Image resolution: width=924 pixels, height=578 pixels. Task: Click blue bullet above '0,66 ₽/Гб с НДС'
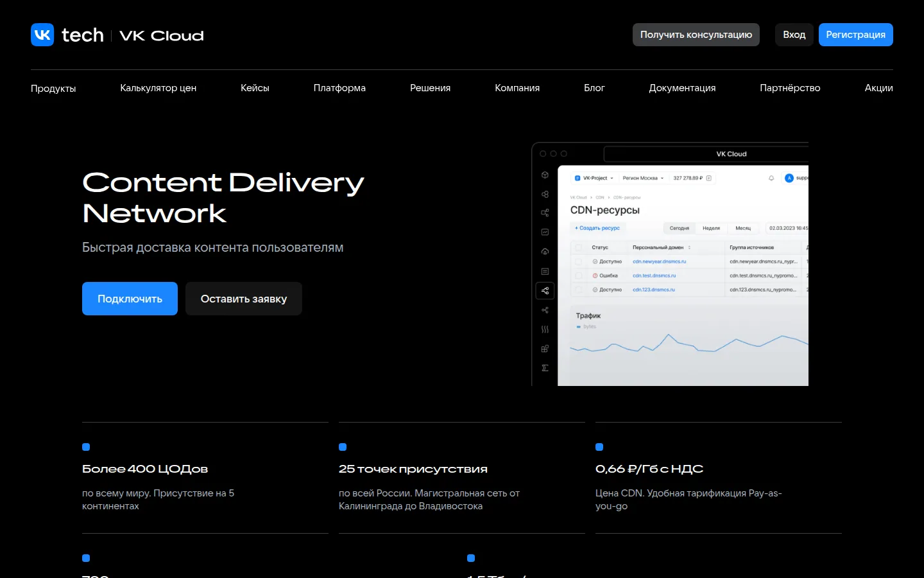[599, 447]
